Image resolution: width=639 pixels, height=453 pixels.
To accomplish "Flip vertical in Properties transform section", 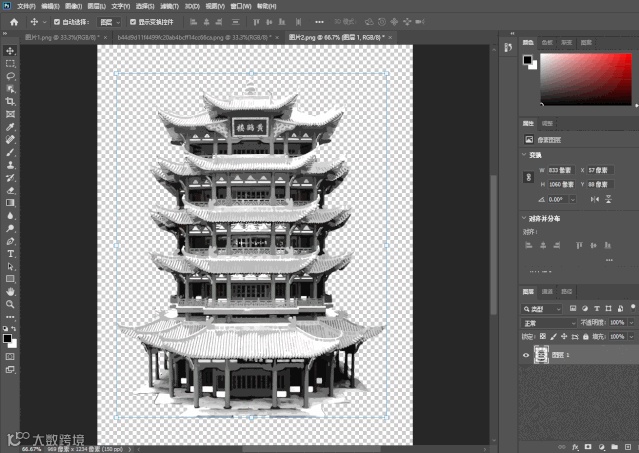I will point(608,199).
